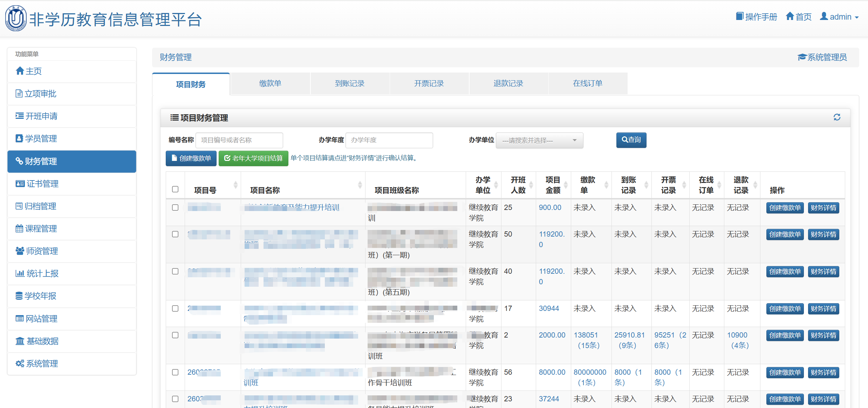Toggle the select-all checkbox in table header
Image resolution: width=868 pixels, height=408 pixels.
[x=175, y=189]
